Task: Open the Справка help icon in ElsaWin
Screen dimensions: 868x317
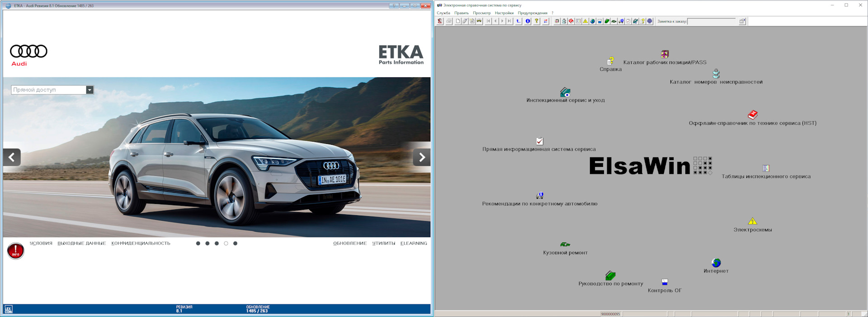Action: pos(610,61)
